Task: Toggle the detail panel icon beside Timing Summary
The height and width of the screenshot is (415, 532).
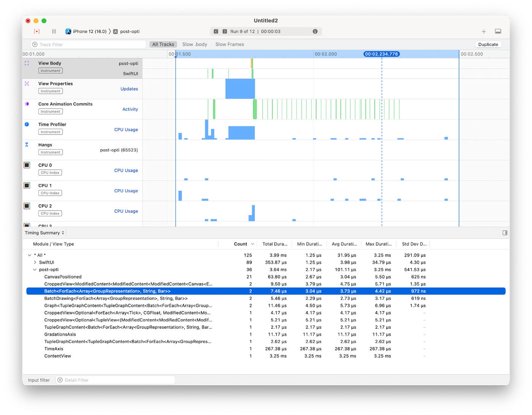Action: 505,232
